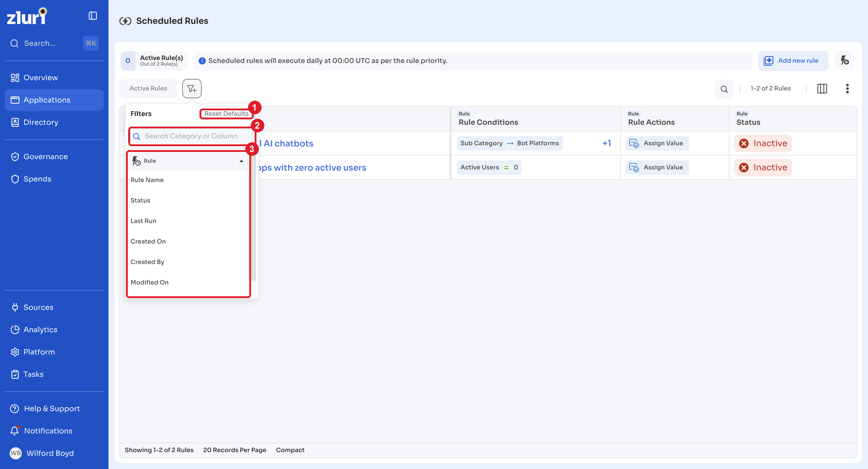Viewport: 868px width, 469px height.
Task: Open Governance section
Action: point(54,157)
